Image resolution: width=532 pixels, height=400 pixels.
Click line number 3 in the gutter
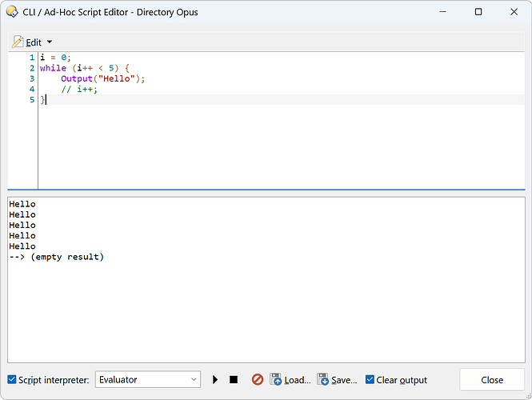coord(31,78)
